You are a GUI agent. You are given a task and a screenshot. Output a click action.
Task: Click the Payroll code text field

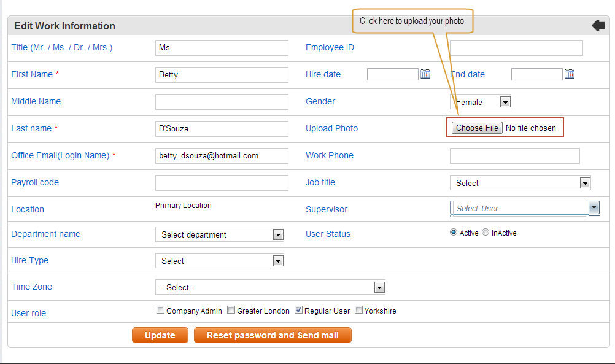tap(222, 183)
